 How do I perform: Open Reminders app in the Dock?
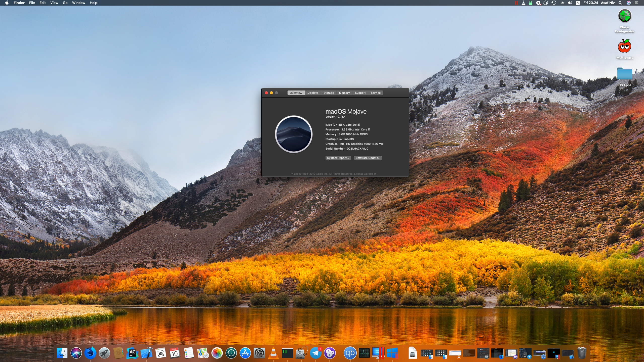pos(189,353)
